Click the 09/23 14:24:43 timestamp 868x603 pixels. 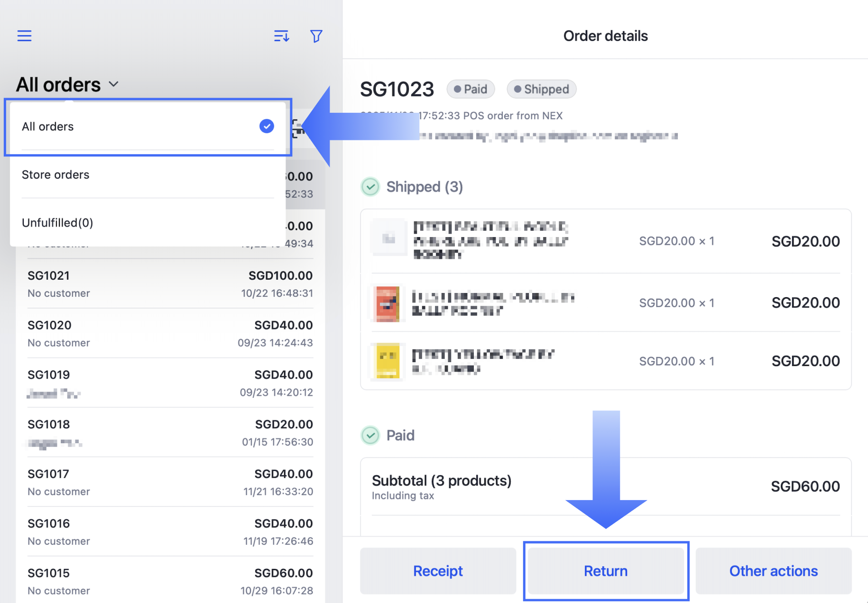[275, 343]
